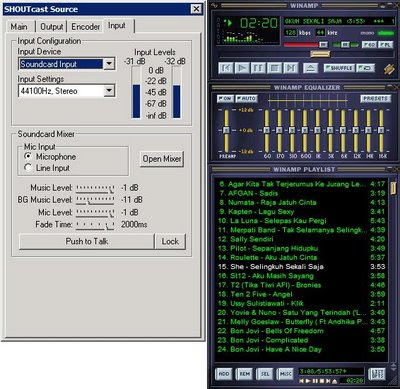Select the Input tab

click(x=117, y=26)
